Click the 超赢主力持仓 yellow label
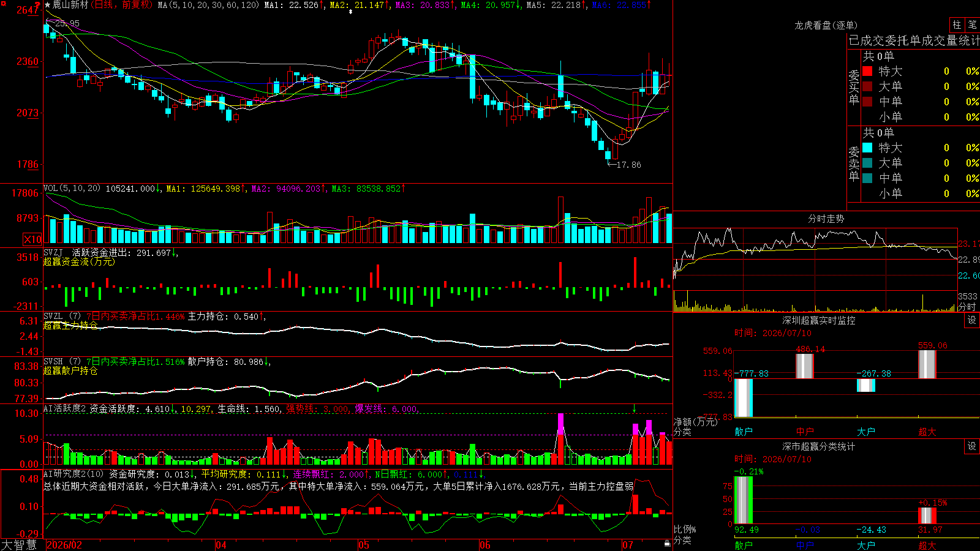The height and width of the screenshot is (551, 980). click(x=70, y=325)
